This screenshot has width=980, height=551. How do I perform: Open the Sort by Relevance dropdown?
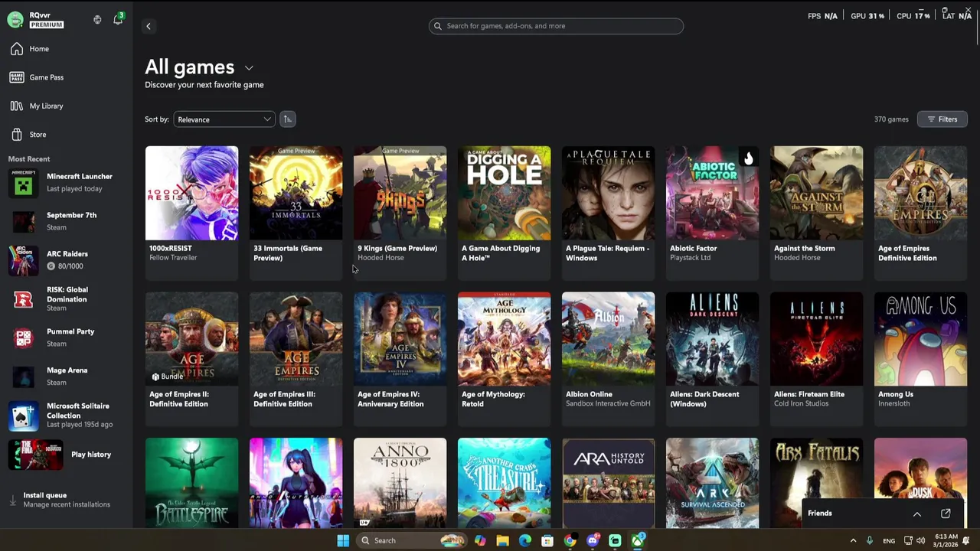click(224, 119)
